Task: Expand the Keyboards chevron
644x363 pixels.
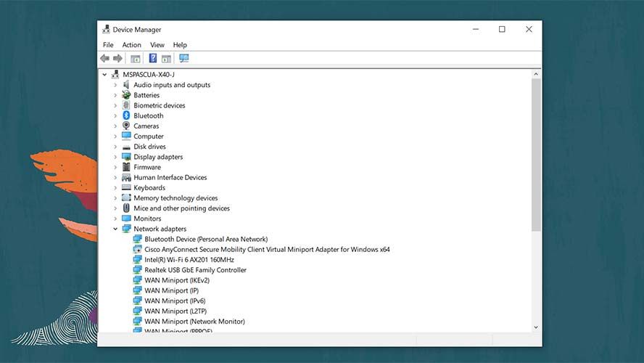Action: [115, 187]
